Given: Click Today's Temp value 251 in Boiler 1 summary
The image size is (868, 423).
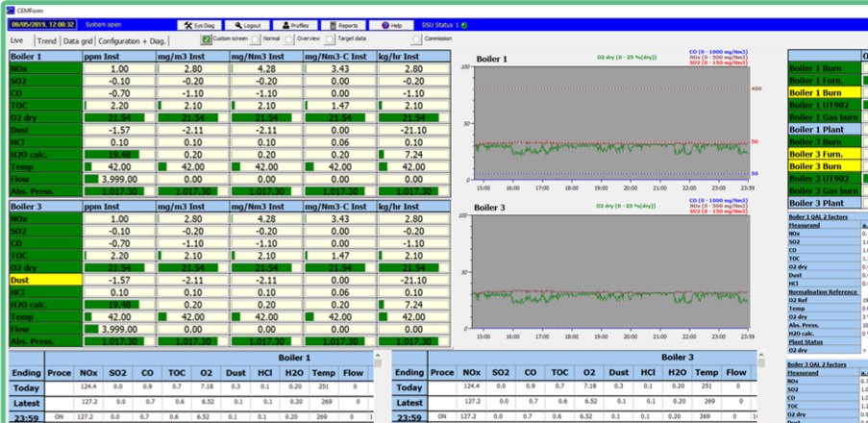Looking at the screenshot, I should point(323,387).
